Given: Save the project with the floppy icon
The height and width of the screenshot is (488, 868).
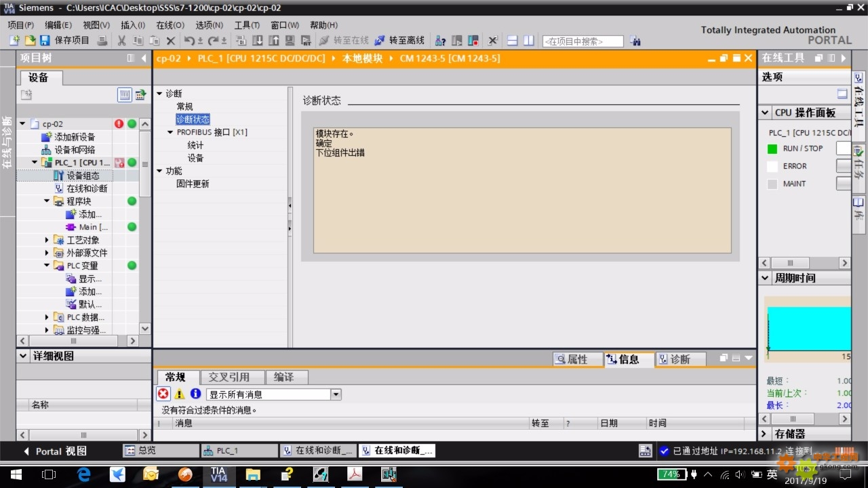Looking at the screenshot, I should click(45, 41).
